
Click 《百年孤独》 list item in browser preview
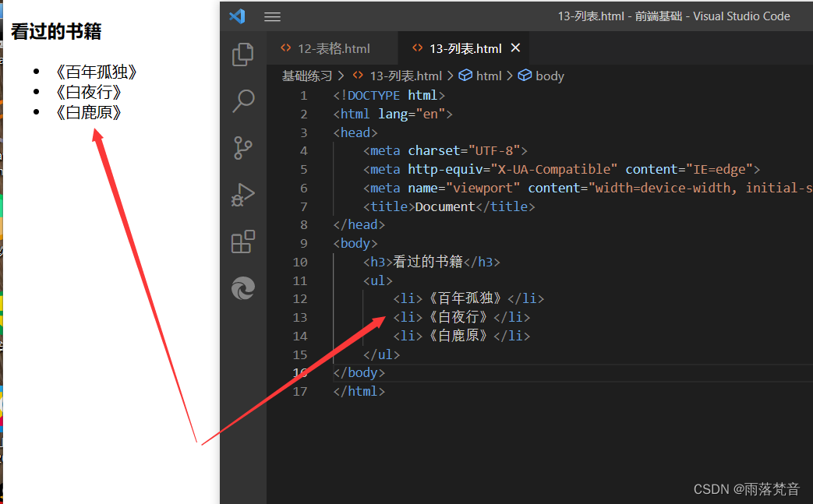pyautogui.click(x=97, y=72)
